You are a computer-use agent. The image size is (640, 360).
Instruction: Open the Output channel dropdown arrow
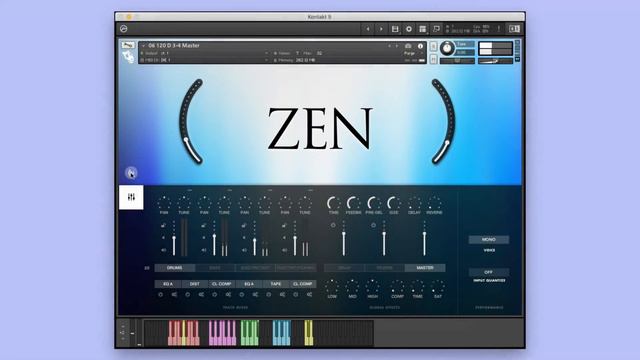click(266, 53)
